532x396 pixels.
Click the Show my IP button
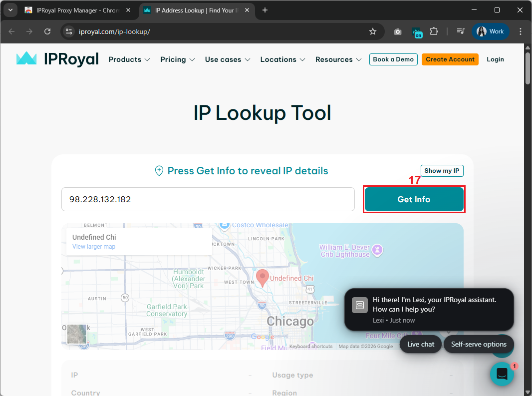442,171
